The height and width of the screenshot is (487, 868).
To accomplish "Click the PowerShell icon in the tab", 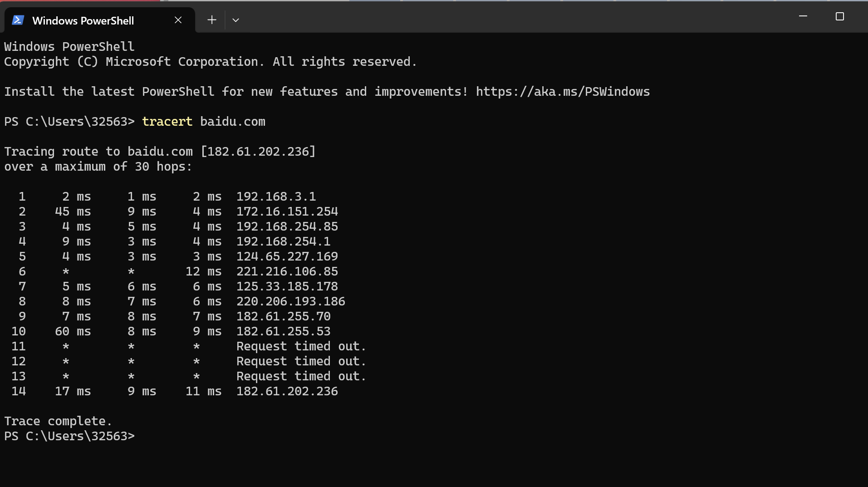I will pos(18,20).
